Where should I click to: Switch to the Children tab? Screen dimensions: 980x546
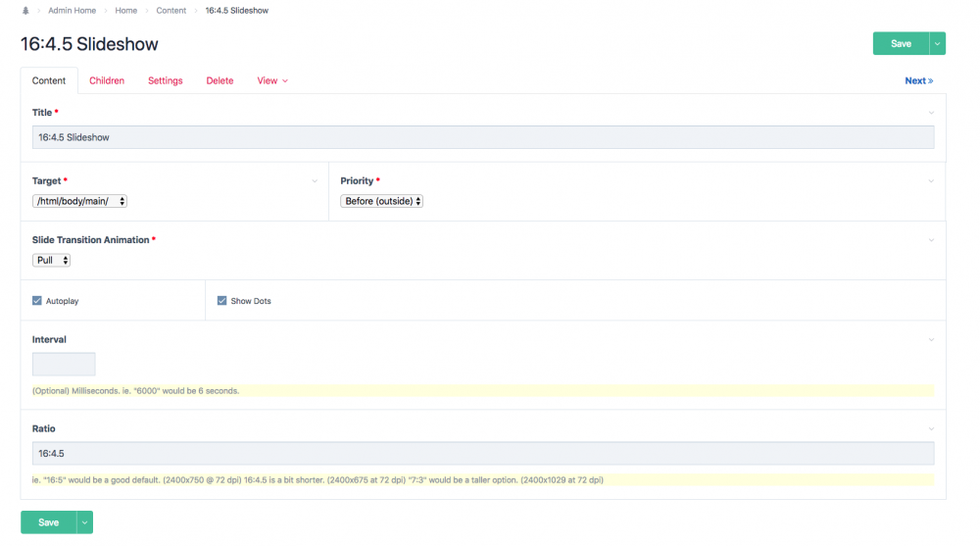click(x=107, y=80)
